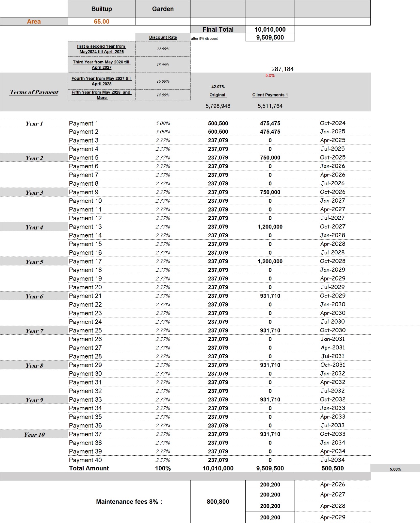Click the Original column header
The width and height of the screenshot is (420, 523).
[x=218, y=95]
